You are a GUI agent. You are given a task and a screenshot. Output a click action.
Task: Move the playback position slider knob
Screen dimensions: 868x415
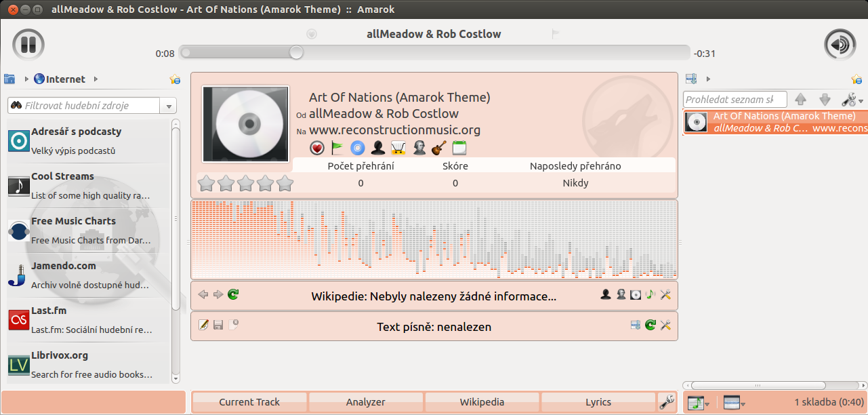296,52
